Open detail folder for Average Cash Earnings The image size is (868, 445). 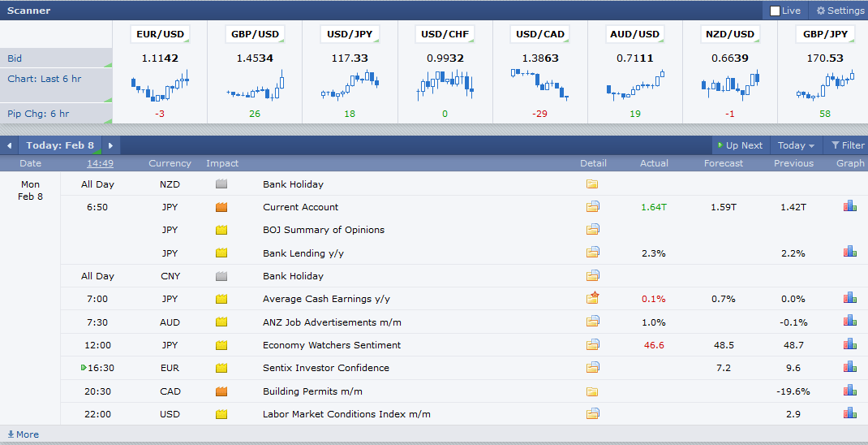592,299
